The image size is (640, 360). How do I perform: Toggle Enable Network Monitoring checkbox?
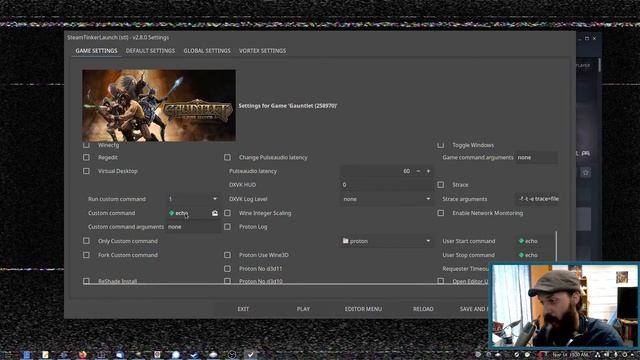click(440, 213)
